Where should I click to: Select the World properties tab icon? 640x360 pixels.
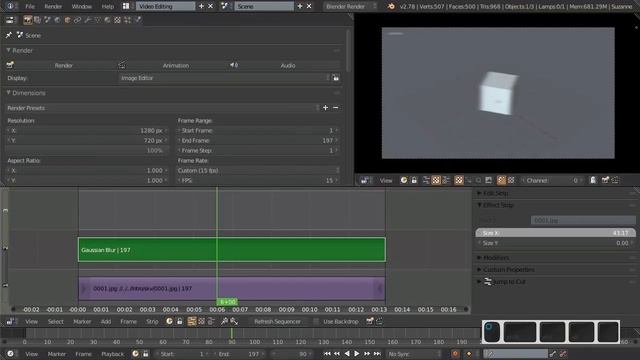(x=57, y=20)
